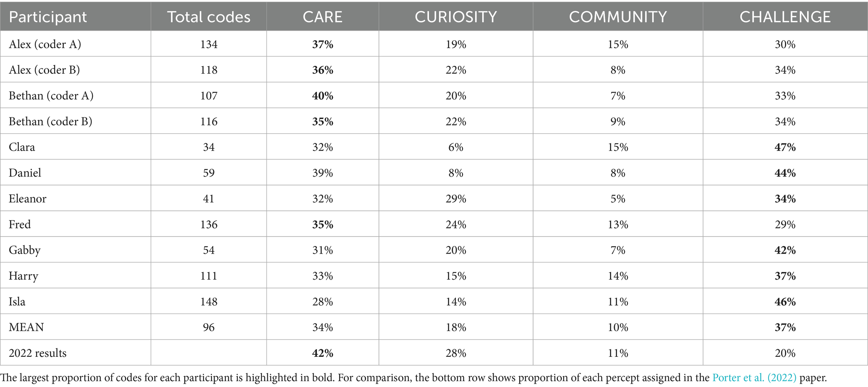Screen dimensions: 868x387
Task: Select the Alex (coder A) row label
Action: (45, 44)
